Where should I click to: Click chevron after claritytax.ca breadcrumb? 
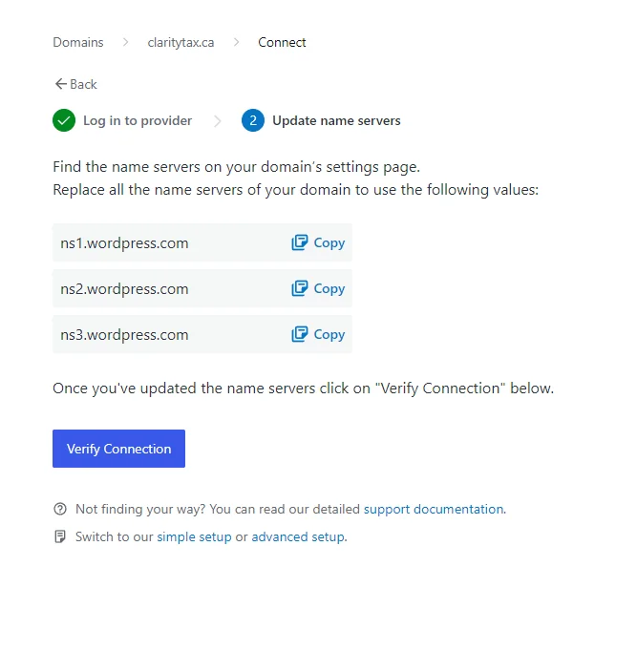(236, 42)
